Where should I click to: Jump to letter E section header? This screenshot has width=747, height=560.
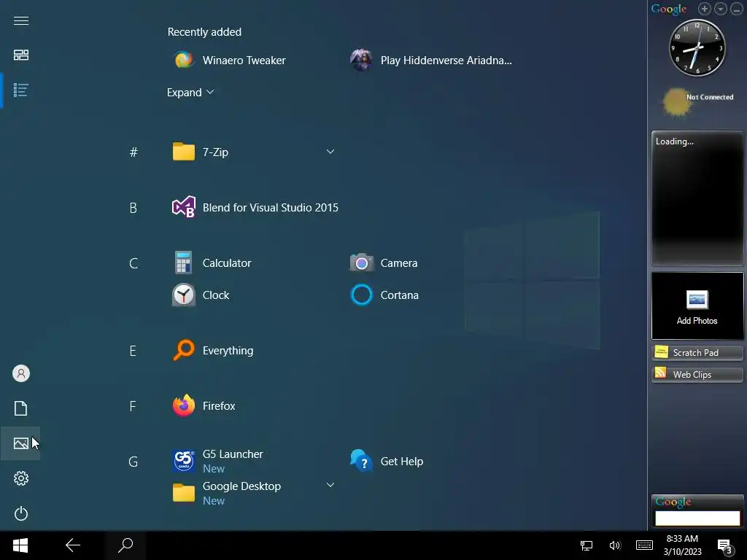point(133,351)
